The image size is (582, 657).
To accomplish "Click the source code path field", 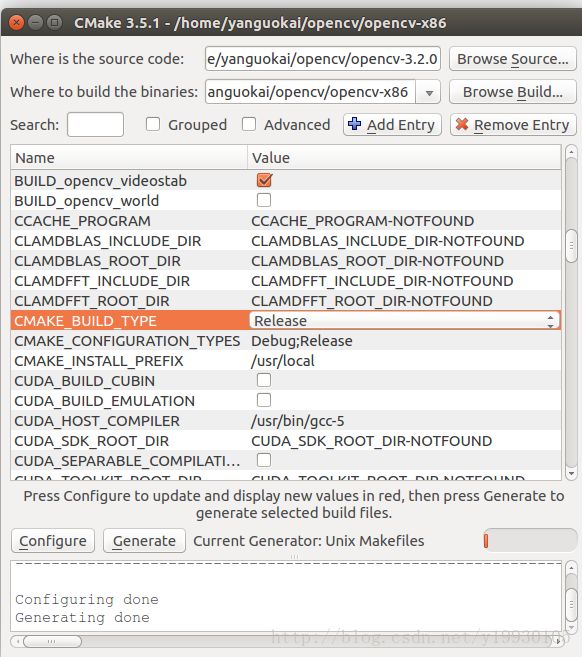I will [x=323, y=59].
